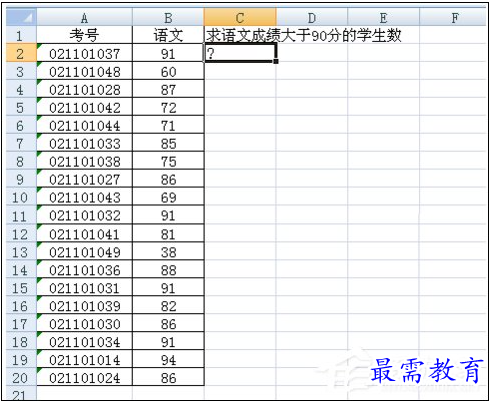Image resolution: width=492 pixels, height=402 pixels.
Task: Click exam number 021101036
Action: 84,269
